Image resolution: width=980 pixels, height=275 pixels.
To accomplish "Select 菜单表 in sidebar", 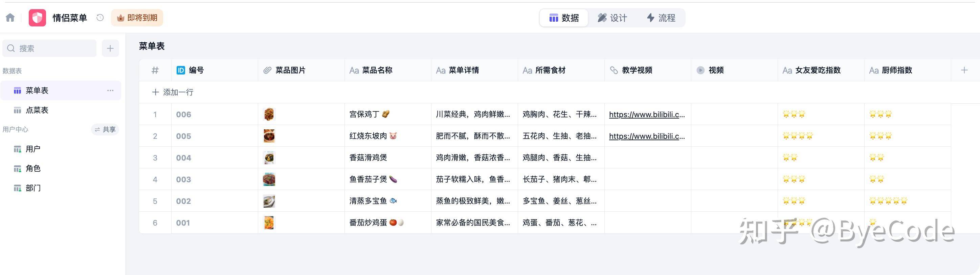I will (x=61, y=90).
